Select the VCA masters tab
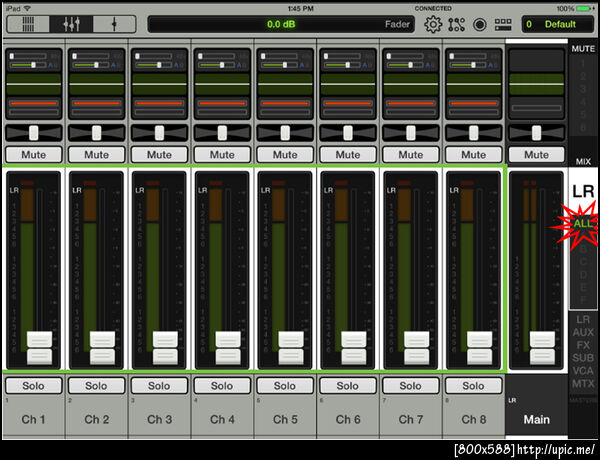This screenshot has width=600, height=460. tap(583, 370)
